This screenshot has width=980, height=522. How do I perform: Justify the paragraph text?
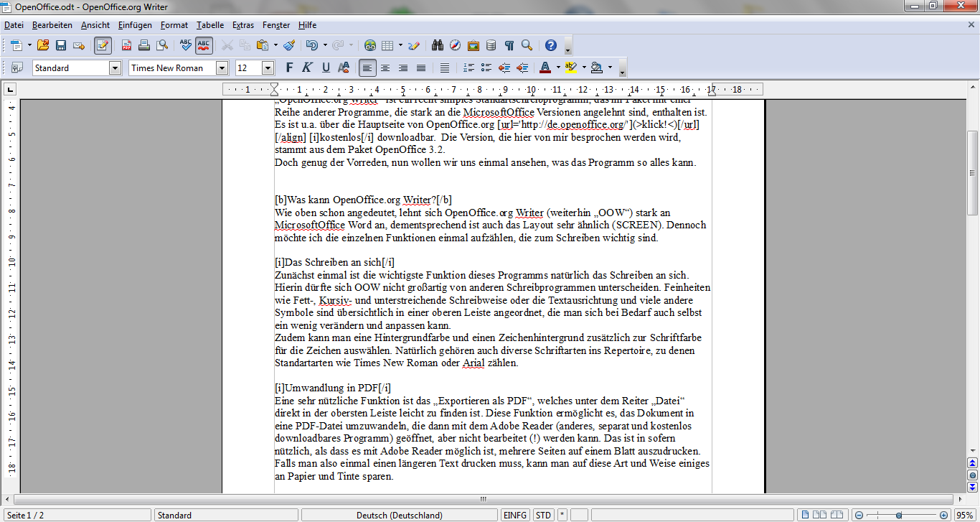[x=421, y=67]
